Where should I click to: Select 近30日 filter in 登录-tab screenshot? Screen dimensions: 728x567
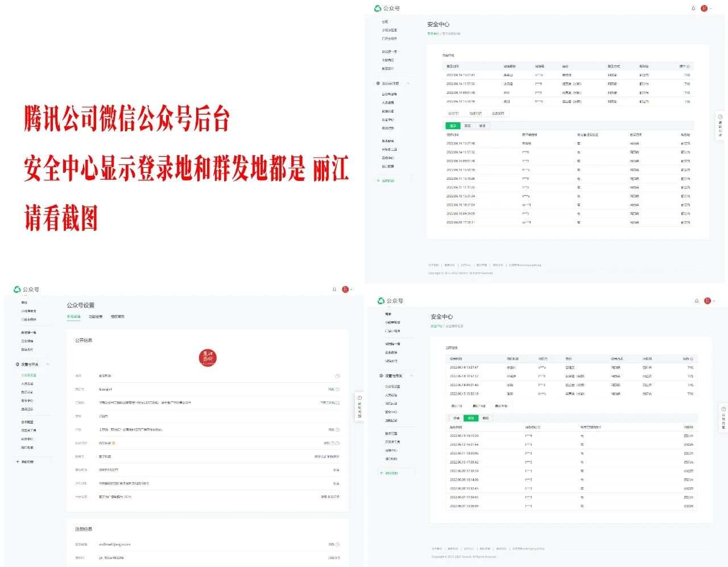[498, 113]
